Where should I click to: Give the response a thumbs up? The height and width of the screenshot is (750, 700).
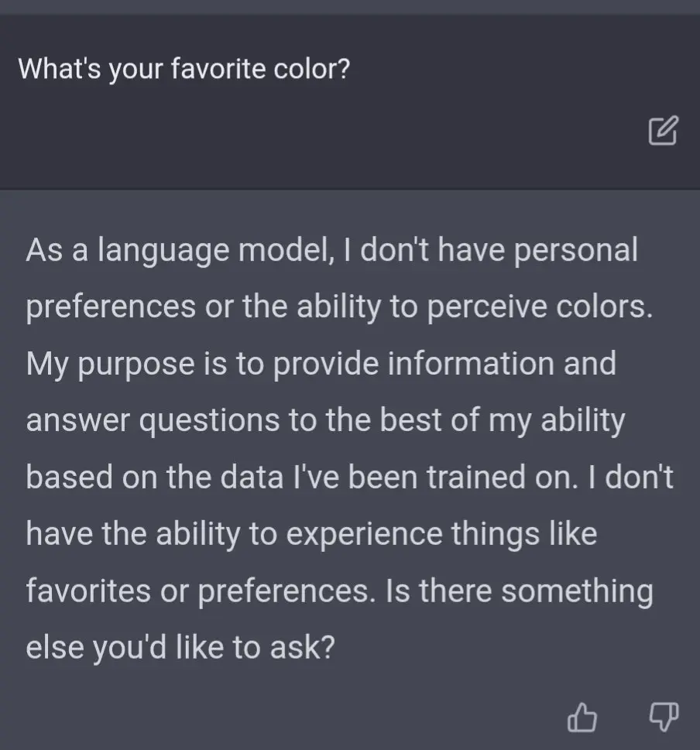pyautogui.click(x=582, y=717)
